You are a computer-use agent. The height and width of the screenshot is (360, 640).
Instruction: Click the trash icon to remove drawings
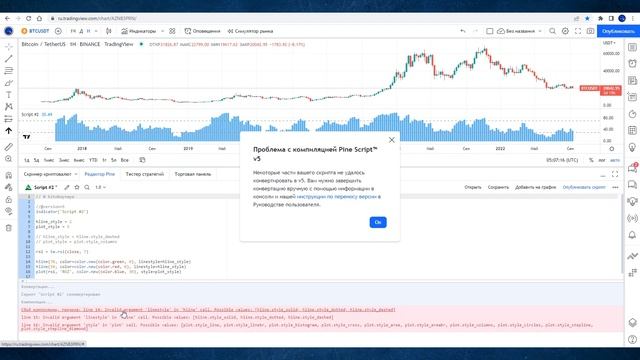9,228
